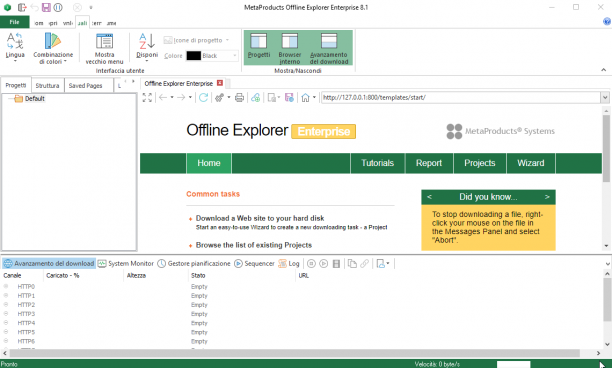612x368 pixels.
Task: Switch to the Saved Pages tab
Action: [x=85, y=85]
